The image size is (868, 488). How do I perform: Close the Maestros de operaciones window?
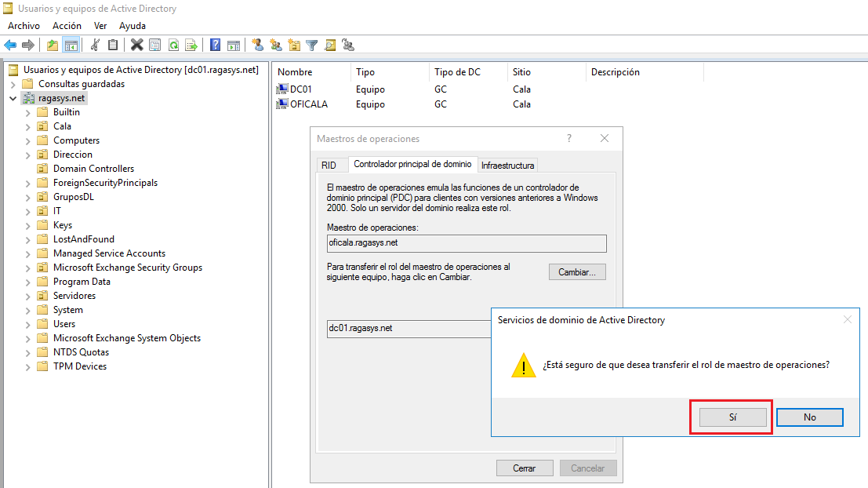605,139
